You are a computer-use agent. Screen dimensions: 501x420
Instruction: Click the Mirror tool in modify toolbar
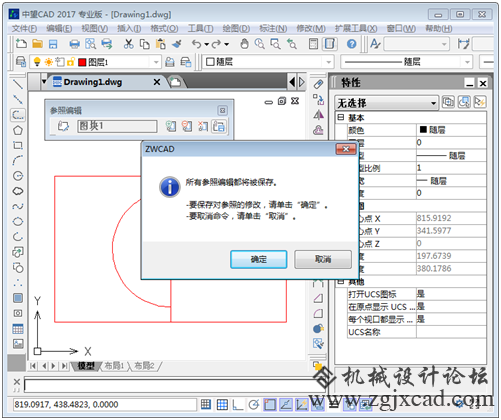click(318, 115)
